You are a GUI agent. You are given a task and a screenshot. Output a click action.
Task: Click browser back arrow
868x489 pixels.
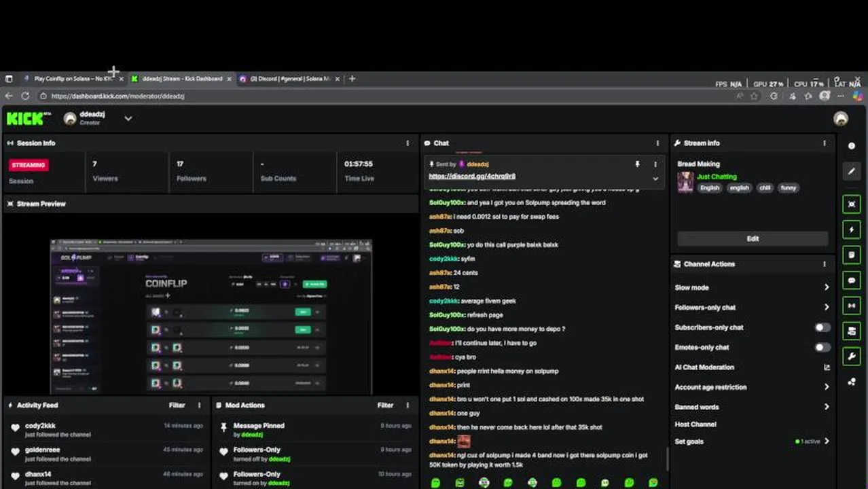9,96
